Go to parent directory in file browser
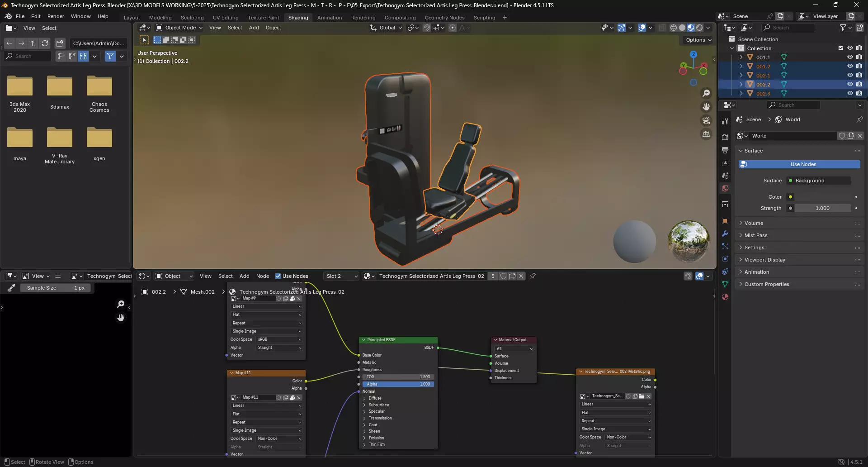 pos(33,43)
